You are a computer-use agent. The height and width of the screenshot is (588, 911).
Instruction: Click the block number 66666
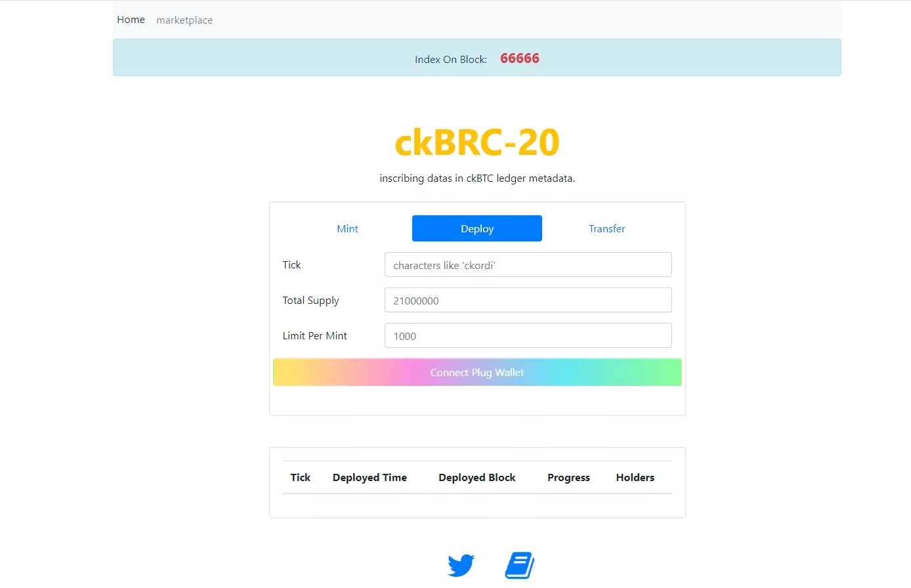pyautogui.click(x=519, y=58)
